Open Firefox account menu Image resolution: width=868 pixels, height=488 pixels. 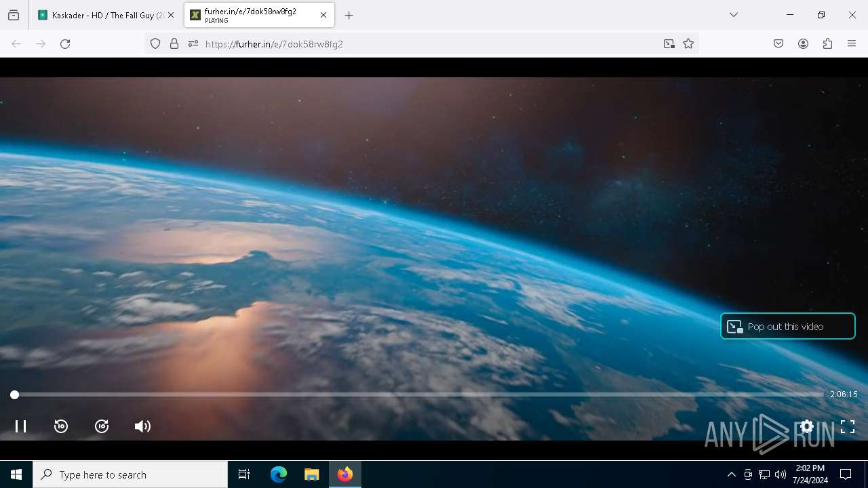803,44
